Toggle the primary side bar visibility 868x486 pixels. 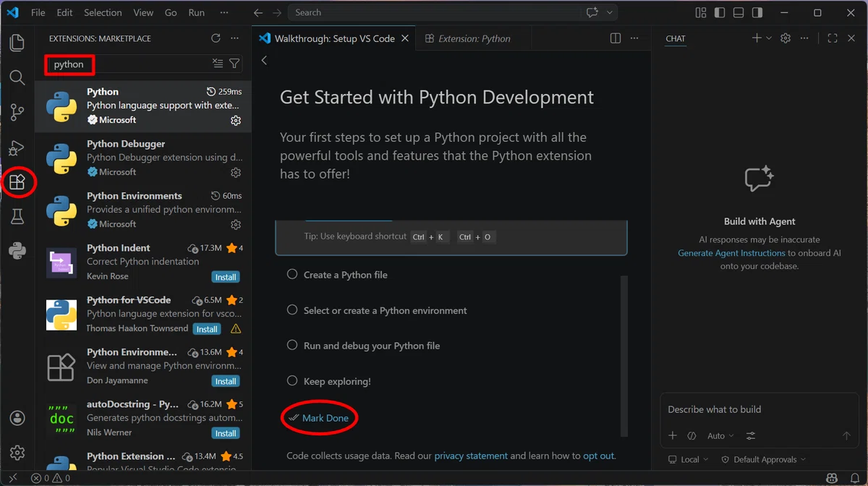[x=719, y=12]
